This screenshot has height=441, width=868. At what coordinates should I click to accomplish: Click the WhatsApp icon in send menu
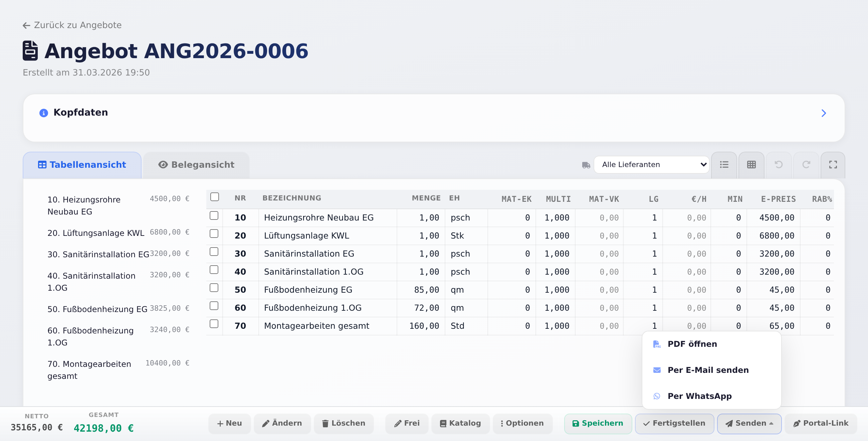[x=657, y=396]
